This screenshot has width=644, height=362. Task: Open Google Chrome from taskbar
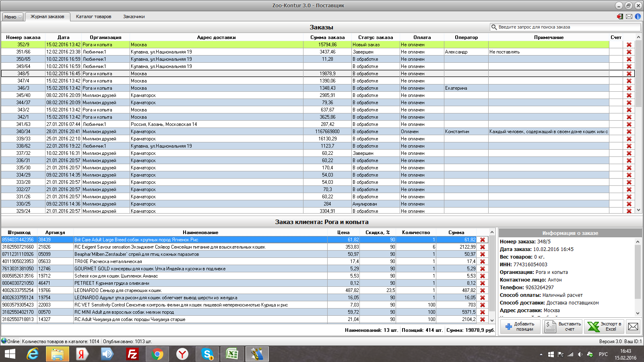tap(157, 354)
